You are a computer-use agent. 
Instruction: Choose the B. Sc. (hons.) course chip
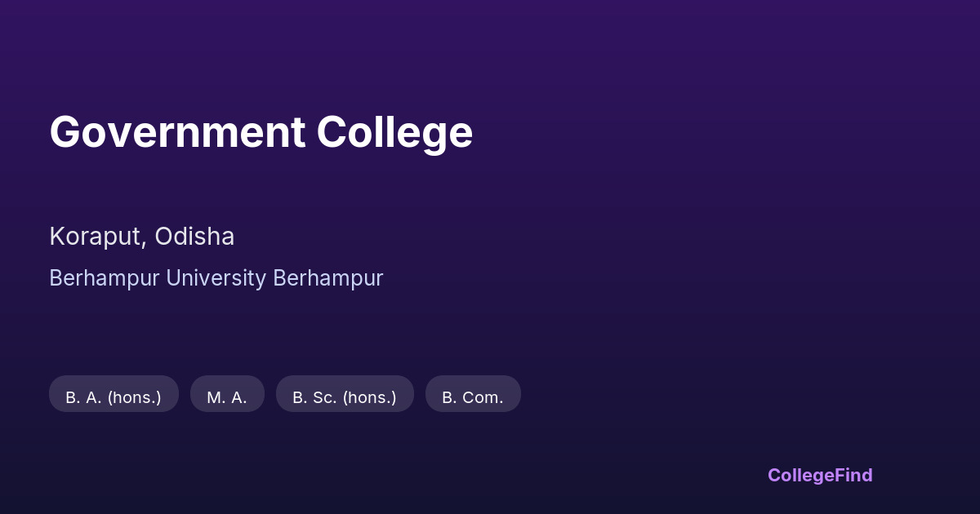[x=345, y=397]
